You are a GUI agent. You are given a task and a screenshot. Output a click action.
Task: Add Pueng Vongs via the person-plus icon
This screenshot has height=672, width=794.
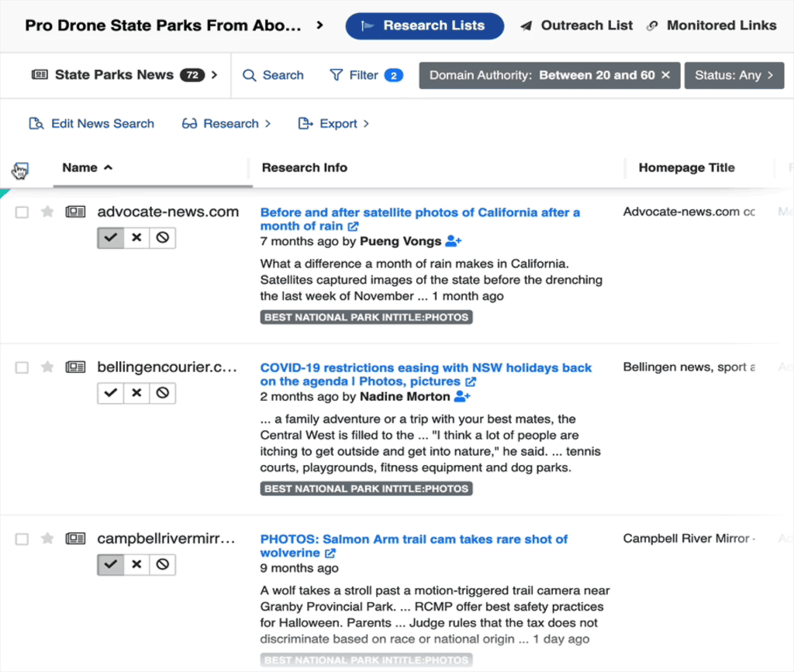454,242
